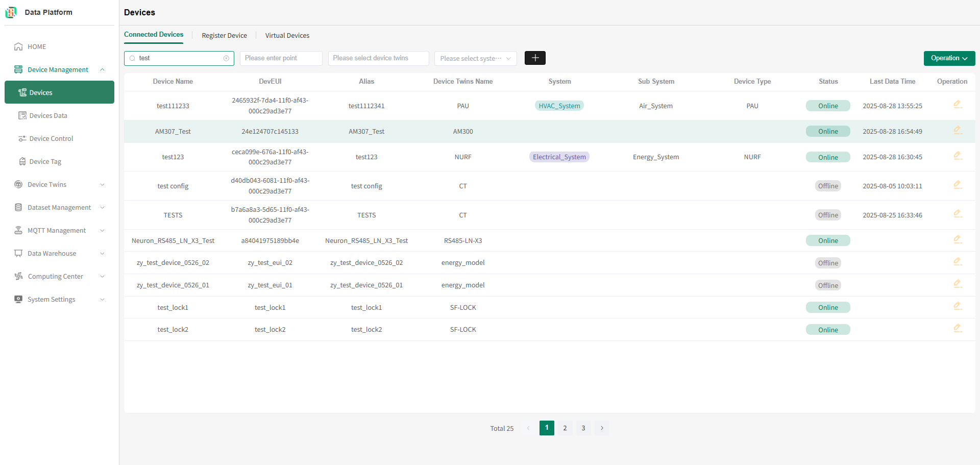Go to page 2 of results
This screenshot has height=465, width=980.
[565, 428]
